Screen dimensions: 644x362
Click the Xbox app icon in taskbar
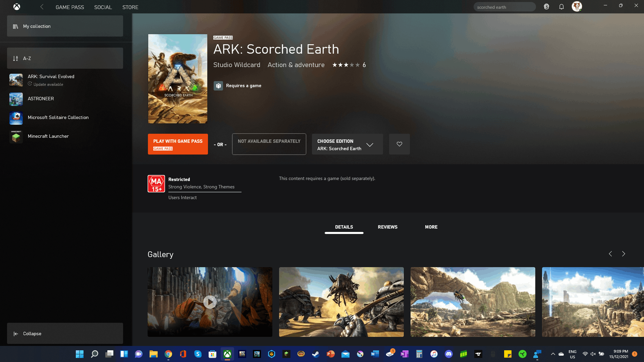point(227,354)
